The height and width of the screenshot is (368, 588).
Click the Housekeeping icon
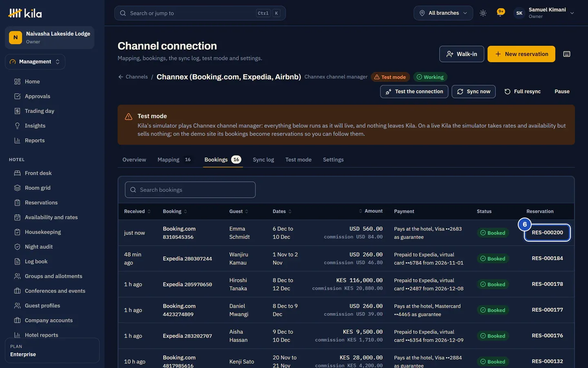17,232
